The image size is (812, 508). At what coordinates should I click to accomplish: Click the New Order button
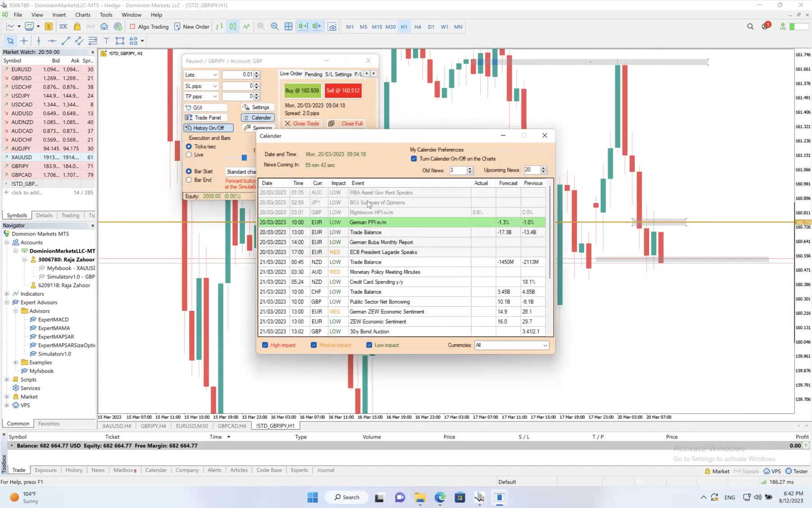(x=192, y=27)
